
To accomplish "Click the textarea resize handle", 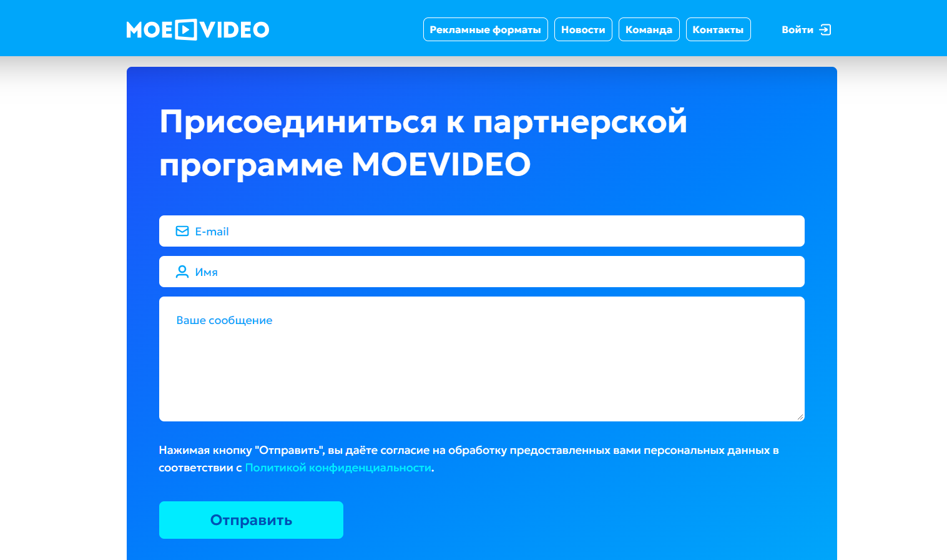I will point(800,417).
